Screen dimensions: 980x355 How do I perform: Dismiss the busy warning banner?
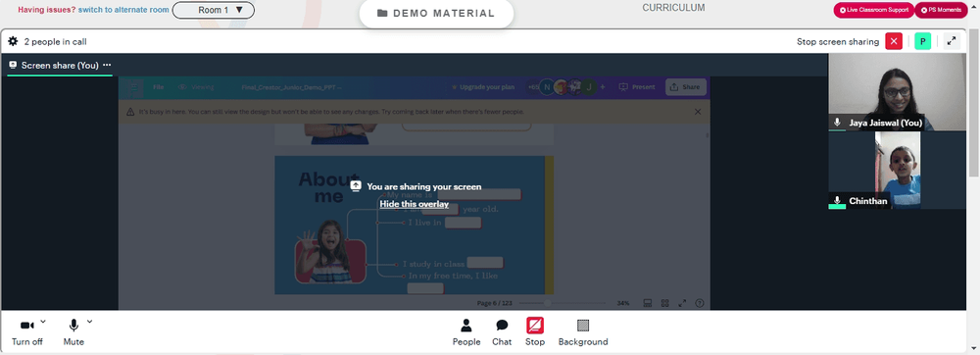coord(698,112)
